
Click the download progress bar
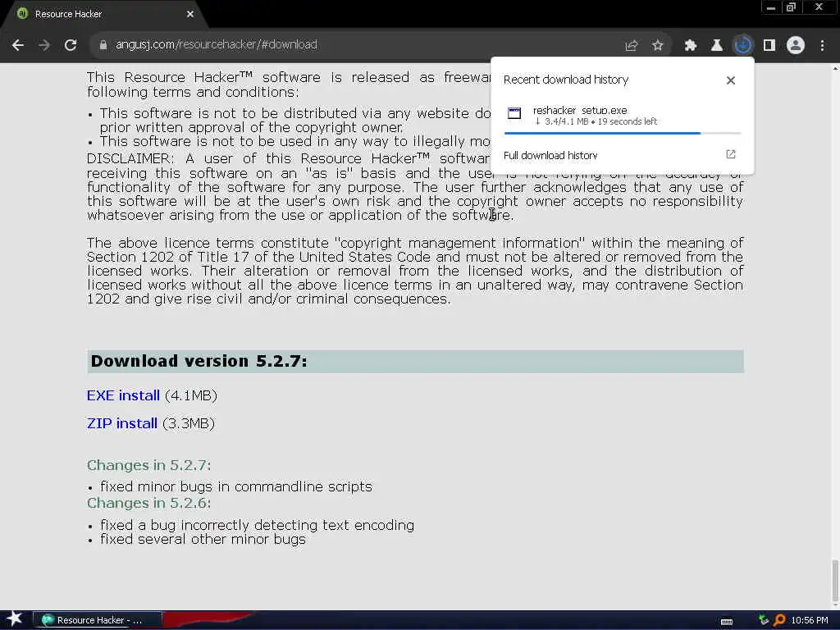pos(622,133)
